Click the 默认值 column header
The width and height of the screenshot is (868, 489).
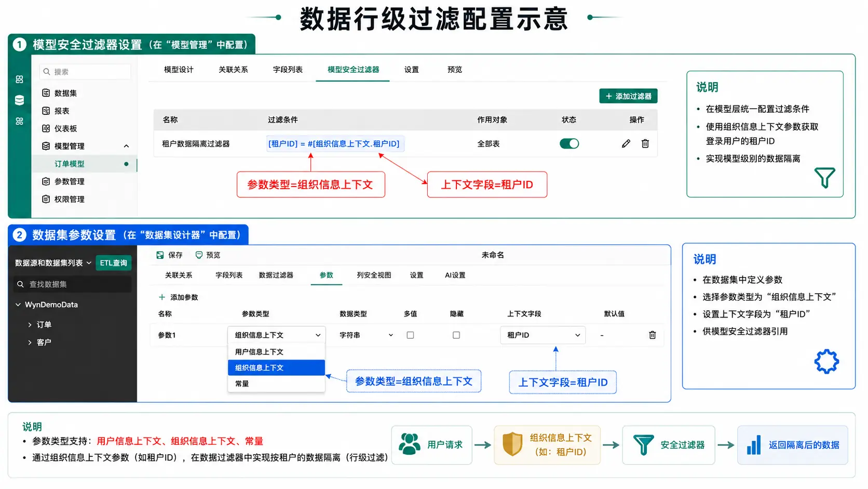614,314
